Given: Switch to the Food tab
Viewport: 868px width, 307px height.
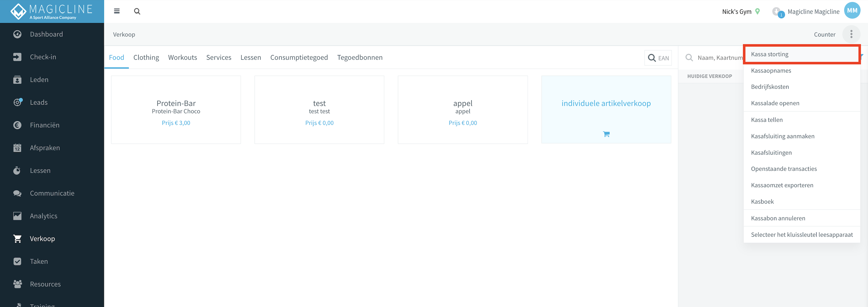Looking at the screenshot, I should tap(117, 57).
